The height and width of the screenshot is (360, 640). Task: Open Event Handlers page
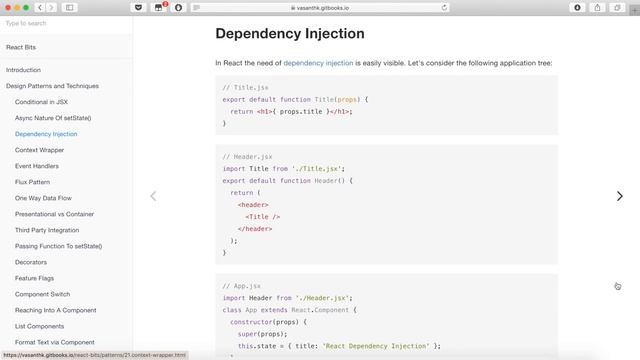[37, 166]
